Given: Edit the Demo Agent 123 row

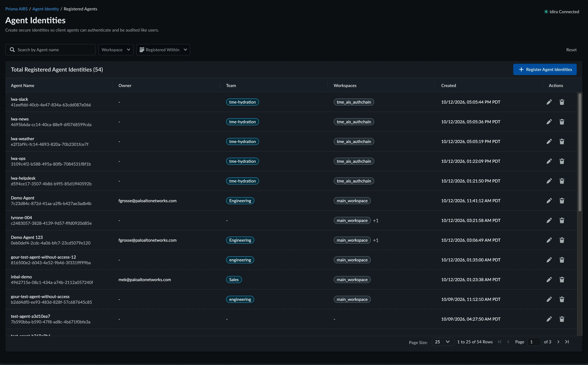Looking at the screenshot, I should (549, 240).
